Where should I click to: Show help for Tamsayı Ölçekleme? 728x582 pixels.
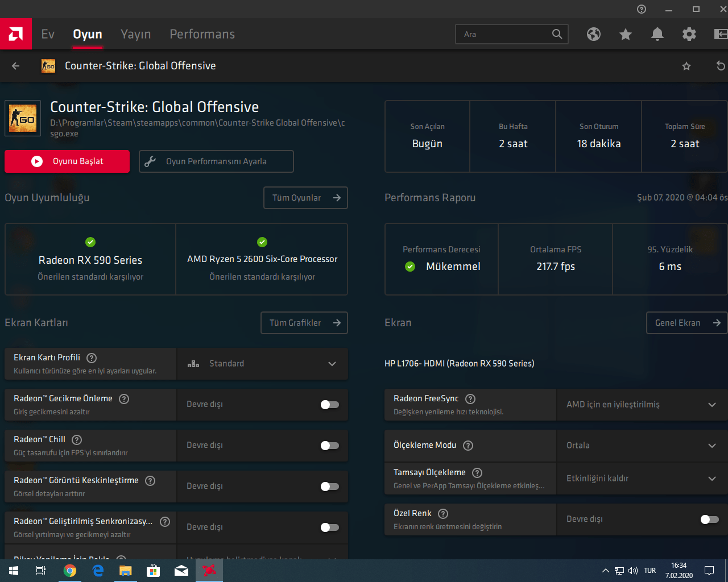tap(477, 473)
